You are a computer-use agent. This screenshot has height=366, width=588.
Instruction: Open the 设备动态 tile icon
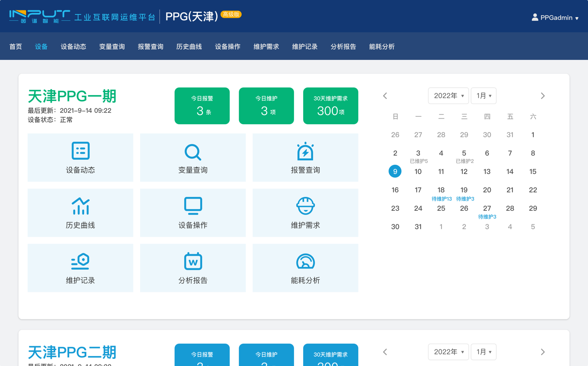[x=80, y=151]
